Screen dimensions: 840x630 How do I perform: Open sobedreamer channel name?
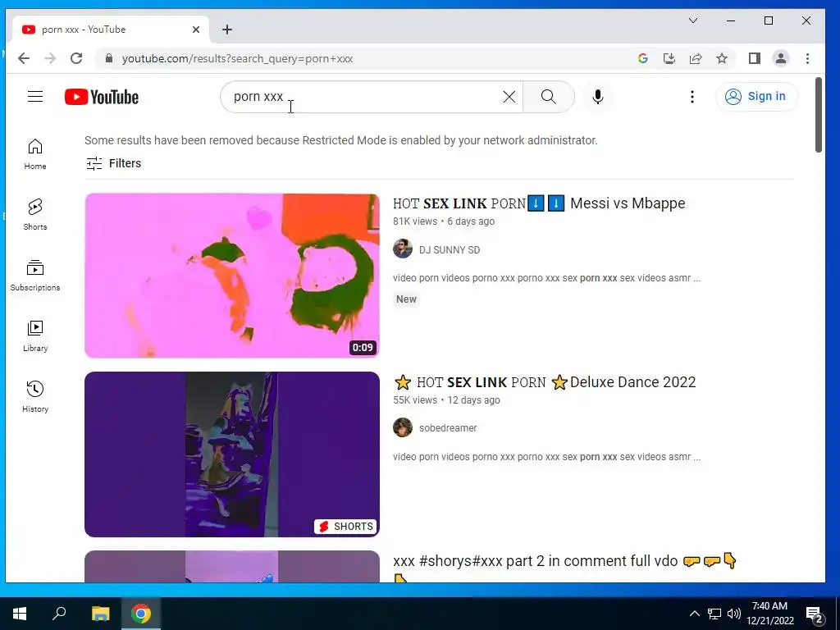point(448,428)
